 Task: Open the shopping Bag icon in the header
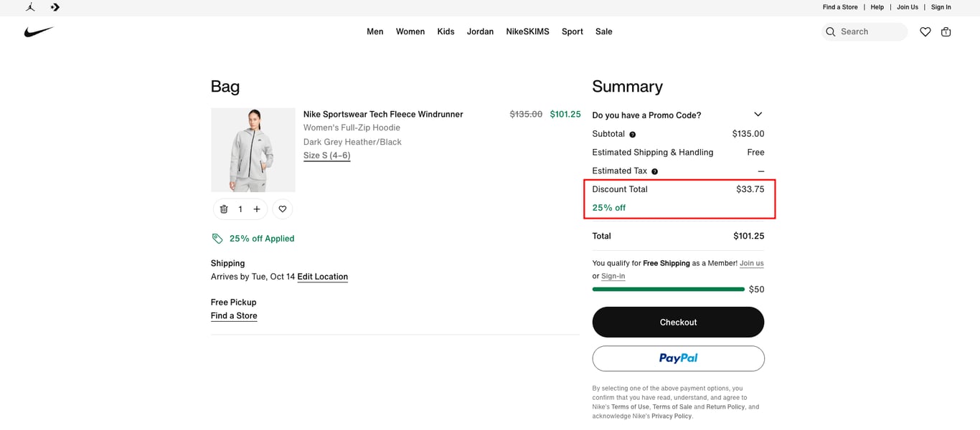[946, 32]
